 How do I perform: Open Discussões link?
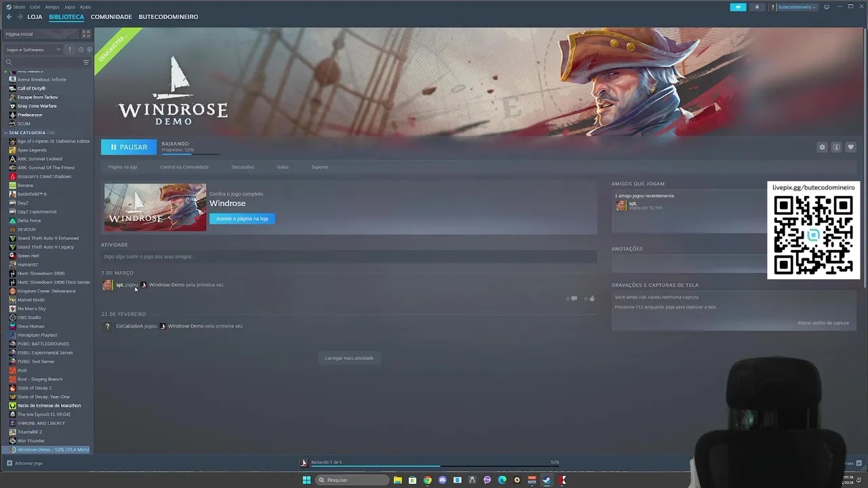click(243, 167)
